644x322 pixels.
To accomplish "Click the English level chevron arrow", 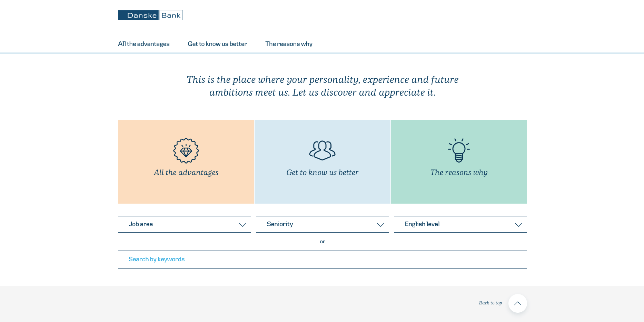I will [x=518, y=225].
